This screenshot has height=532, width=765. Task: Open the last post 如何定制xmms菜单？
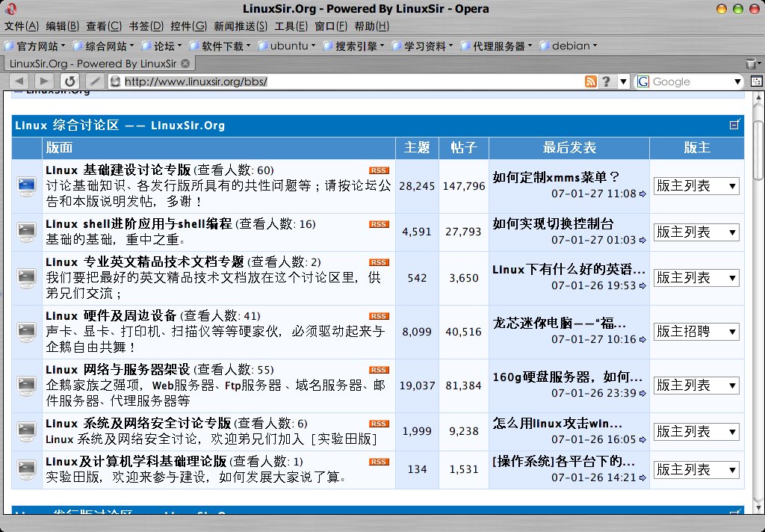(x=556, y=177)
